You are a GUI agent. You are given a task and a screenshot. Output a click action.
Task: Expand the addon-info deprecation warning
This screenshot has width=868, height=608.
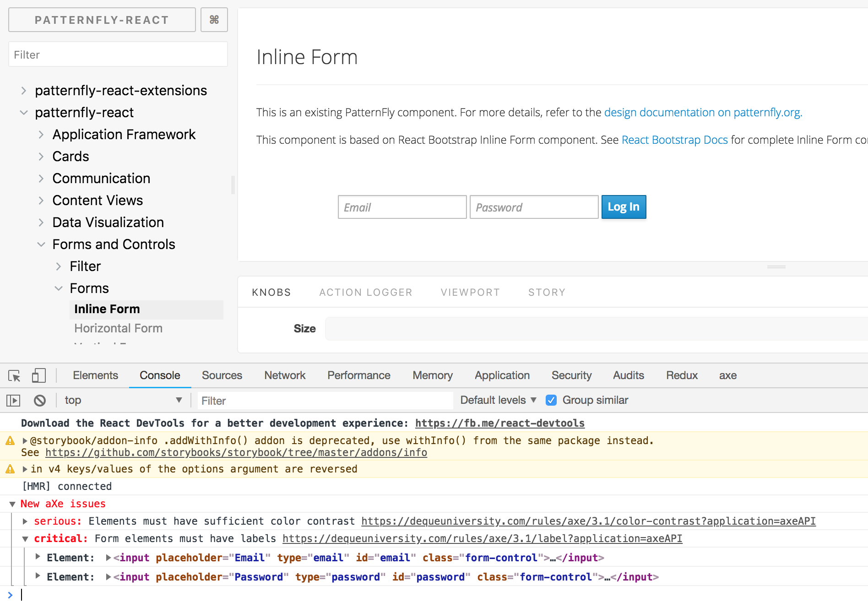pyautogui.click(x=25, y=441)
